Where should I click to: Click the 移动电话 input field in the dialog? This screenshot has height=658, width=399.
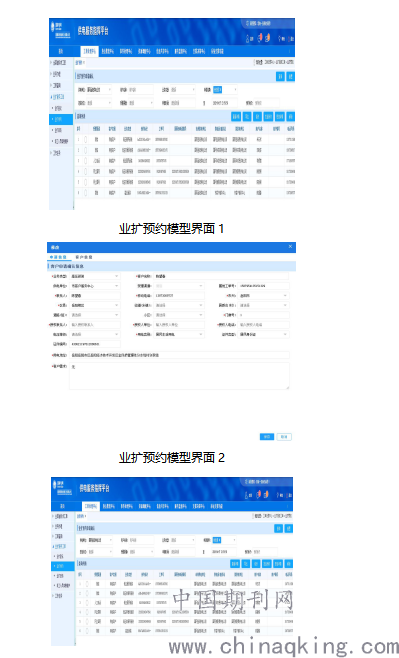pyautogui.click(x=179, y=296)
